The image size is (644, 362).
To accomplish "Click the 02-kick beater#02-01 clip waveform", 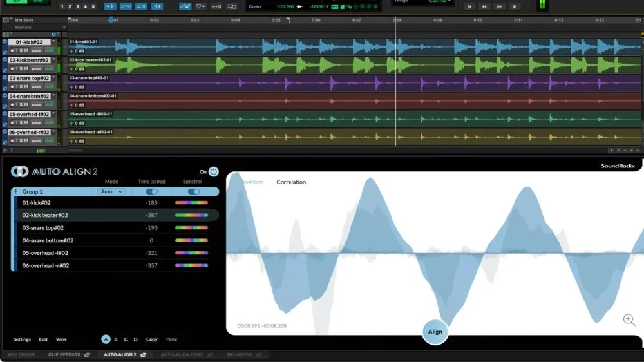I will (x=354, y=65).
